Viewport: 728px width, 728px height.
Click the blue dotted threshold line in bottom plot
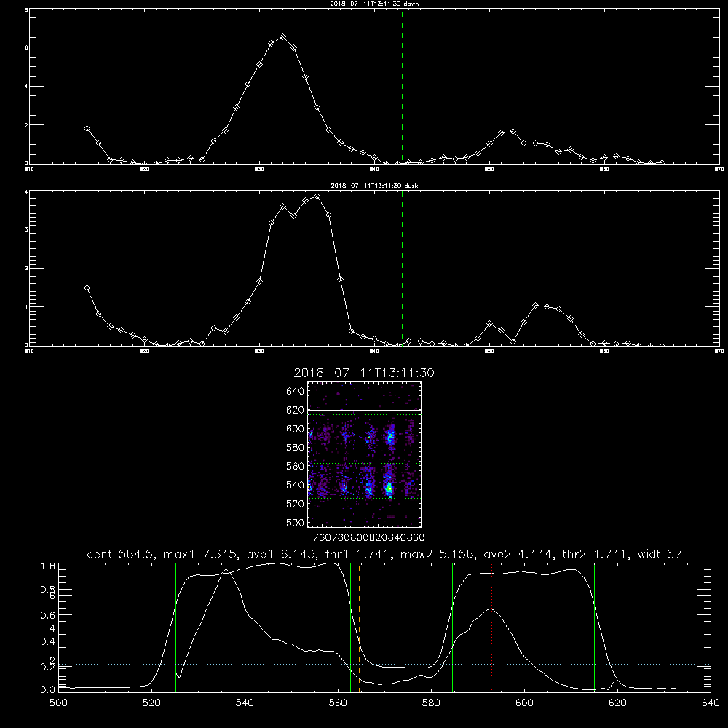click(x=384, y=665)
